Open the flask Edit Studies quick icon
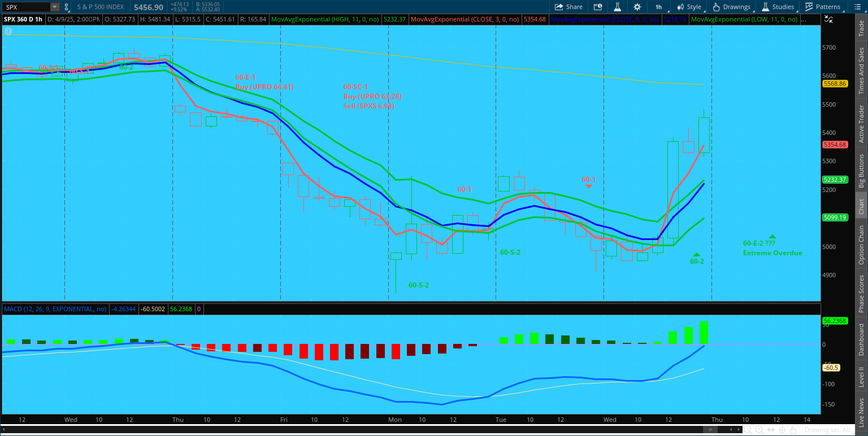The width and height of the screenshot is (868, 436). 618,7
